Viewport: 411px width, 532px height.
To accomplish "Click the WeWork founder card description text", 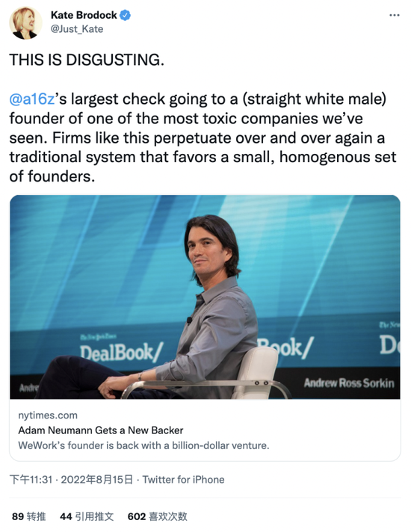I will [x=143, y=445].
